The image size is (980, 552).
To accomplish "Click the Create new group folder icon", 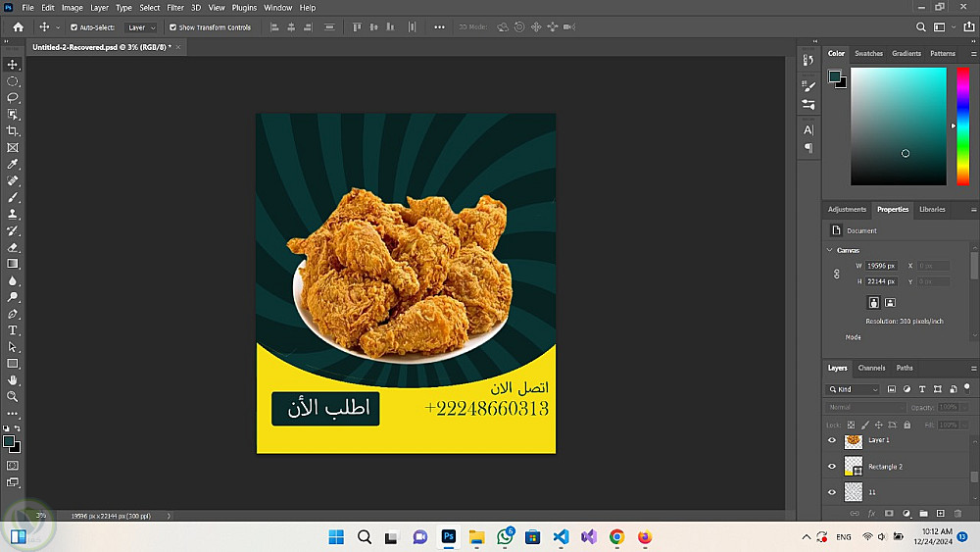I will [924, 513].
